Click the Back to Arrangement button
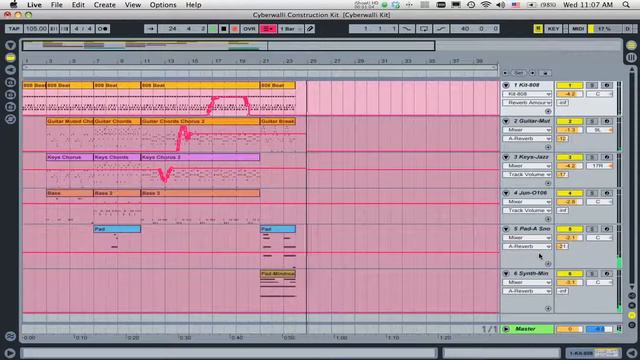This screenshot has width=640, height=360. 268,29
